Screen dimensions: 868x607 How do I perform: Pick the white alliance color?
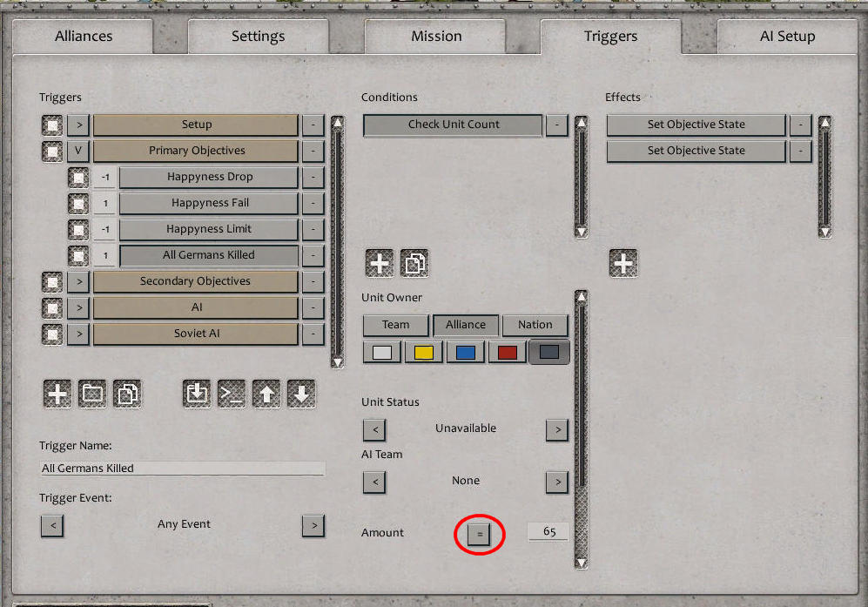point(382,352)
